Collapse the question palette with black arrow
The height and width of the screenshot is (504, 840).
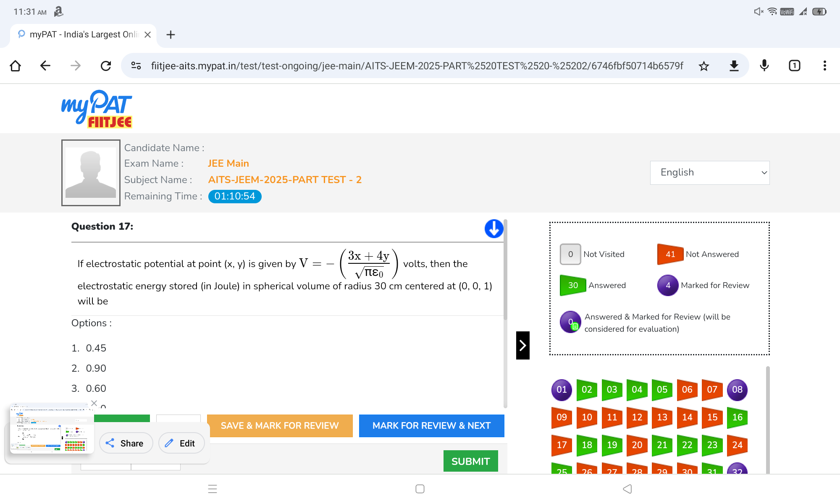523,345
